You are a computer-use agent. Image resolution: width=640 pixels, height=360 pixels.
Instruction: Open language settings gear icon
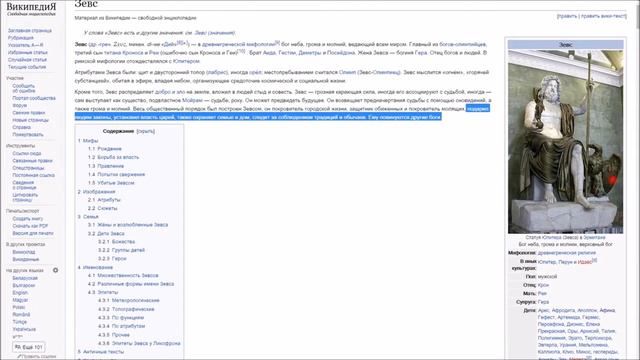click(56, 270)
